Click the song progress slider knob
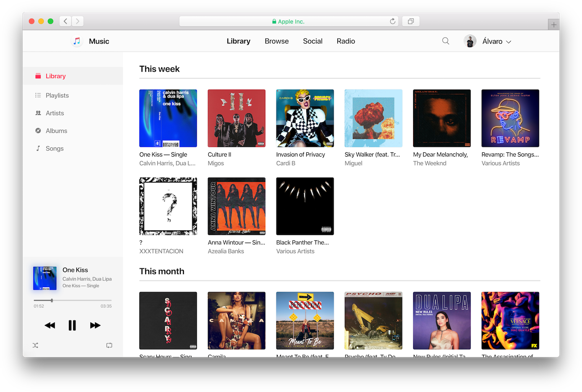The width and height of the screenshot is (582, 392). pyautogui.click(x=52, y=301)
